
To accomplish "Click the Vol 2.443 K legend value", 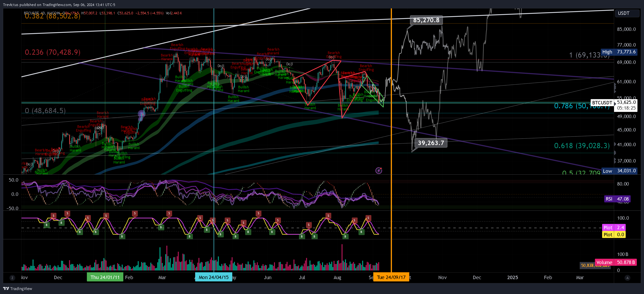I will (174, 13).
